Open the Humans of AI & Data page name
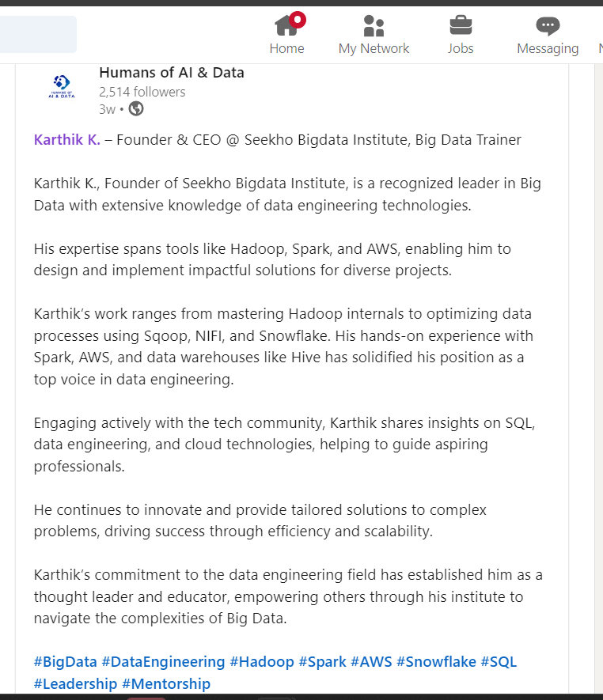The height and width of the screenshot is (700, 603). [x=172, y=72]
